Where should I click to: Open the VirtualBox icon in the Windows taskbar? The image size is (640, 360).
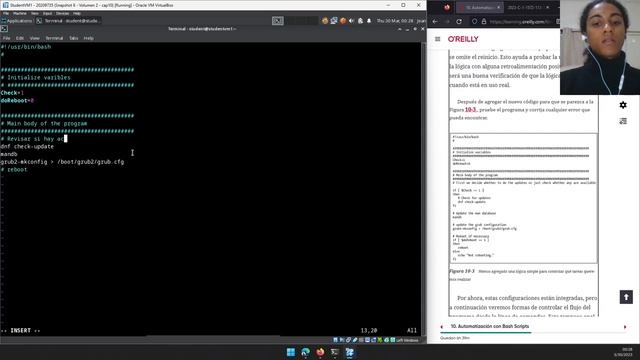click(349, 352)
